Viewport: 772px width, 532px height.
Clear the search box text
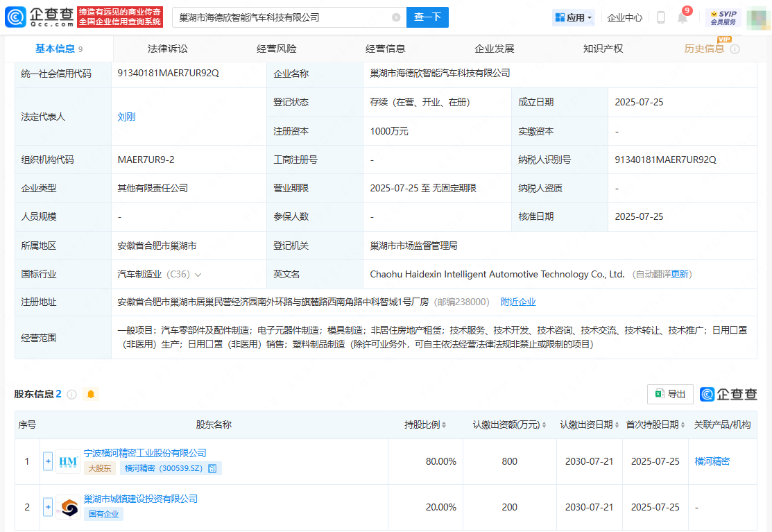coord(396,17)
